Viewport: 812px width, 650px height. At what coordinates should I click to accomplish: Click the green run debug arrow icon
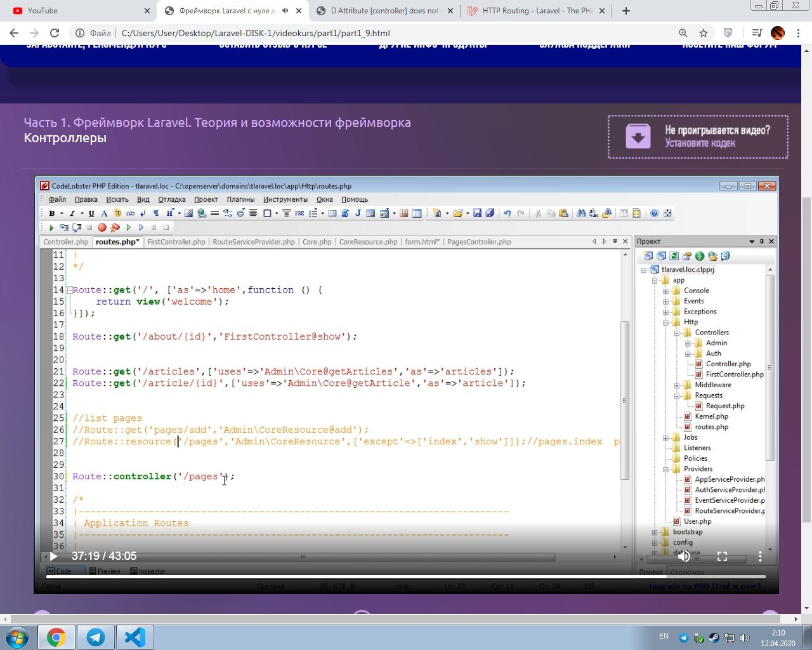pos(51,227)
